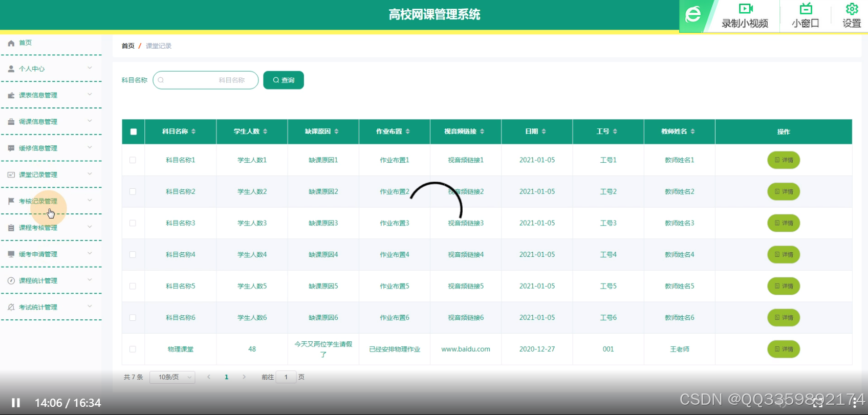Click the 查询 search button
Screen dimensions: 868x415
[284, 80]
